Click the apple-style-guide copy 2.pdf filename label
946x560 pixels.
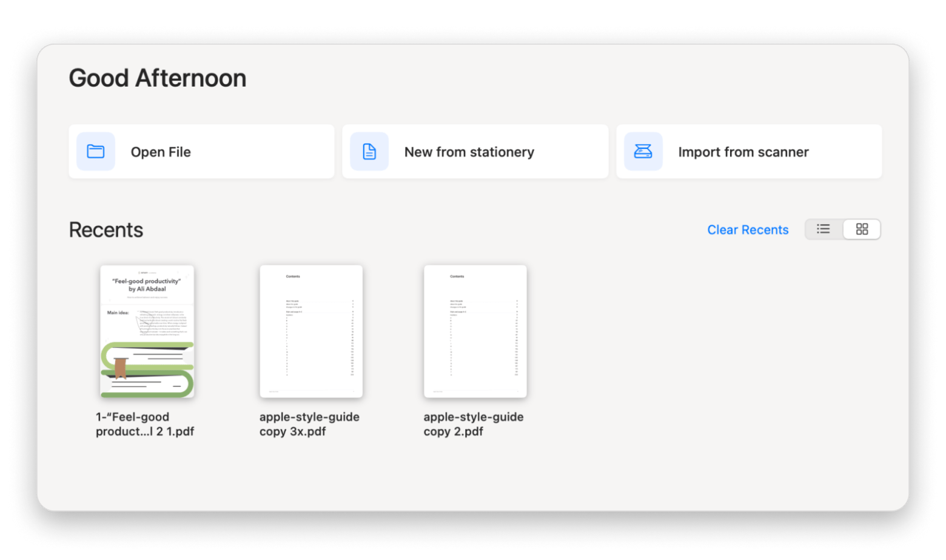[x=474, y=424]
